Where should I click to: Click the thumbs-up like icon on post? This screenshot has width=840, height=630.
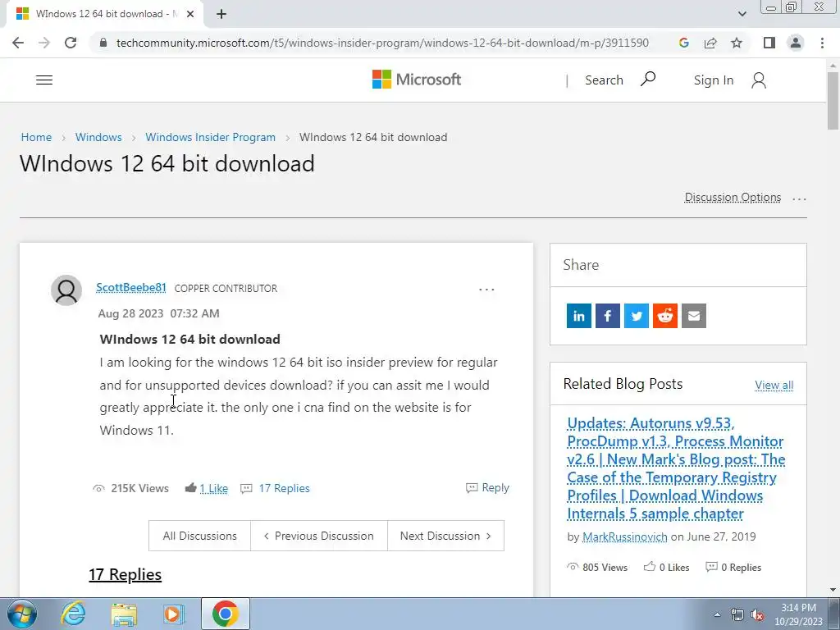click(190, 487)
